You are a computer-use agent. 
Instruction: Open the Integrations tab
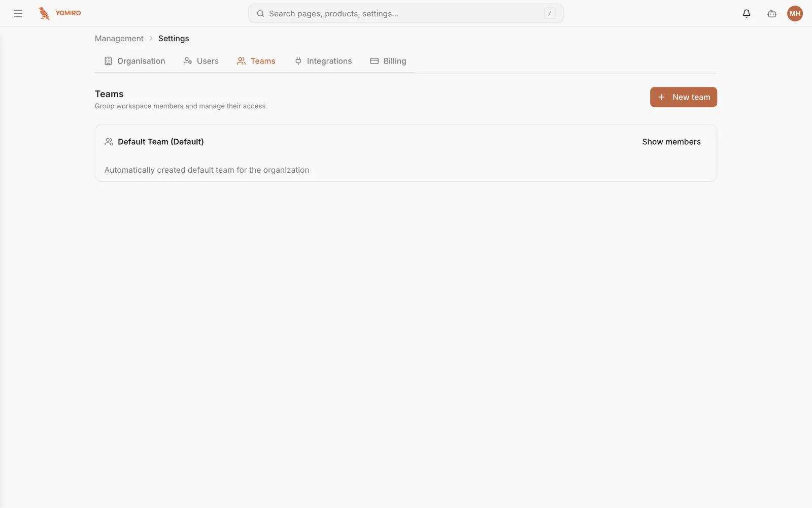[x=323, y=61]
